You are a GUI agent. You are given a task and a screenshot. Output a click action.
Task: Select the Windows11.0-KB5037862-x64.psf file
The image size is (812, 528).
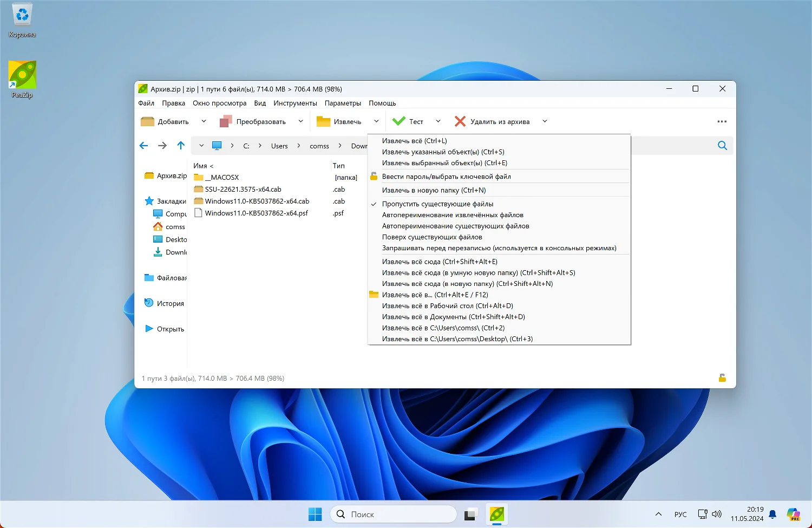tap(256, 213)
